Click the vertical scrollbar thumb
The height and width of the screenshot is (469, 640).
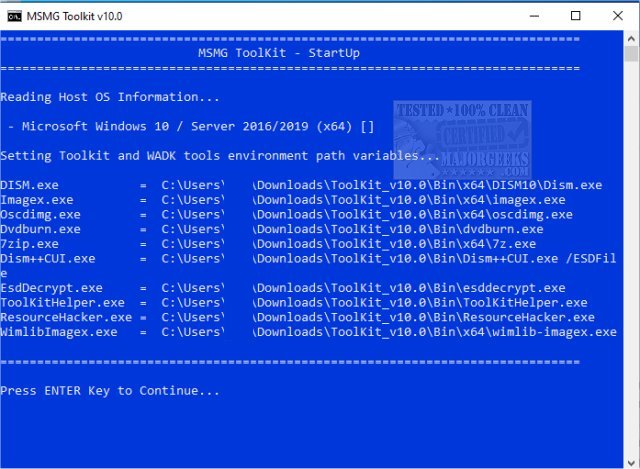[631, 53]
